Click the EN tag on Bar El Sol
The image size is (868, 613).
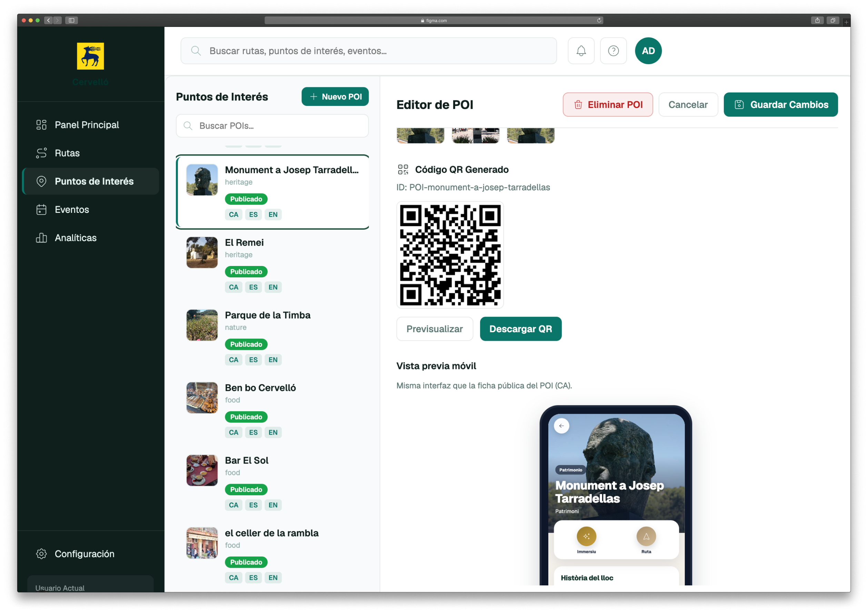click(x=273, y=505)
